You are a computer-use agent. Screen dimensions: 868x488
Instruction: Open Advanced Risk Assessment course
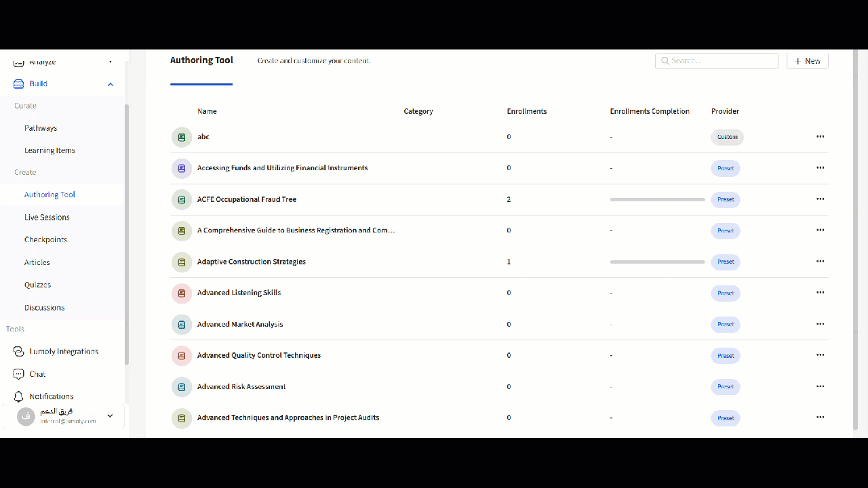tap(241, 387)
